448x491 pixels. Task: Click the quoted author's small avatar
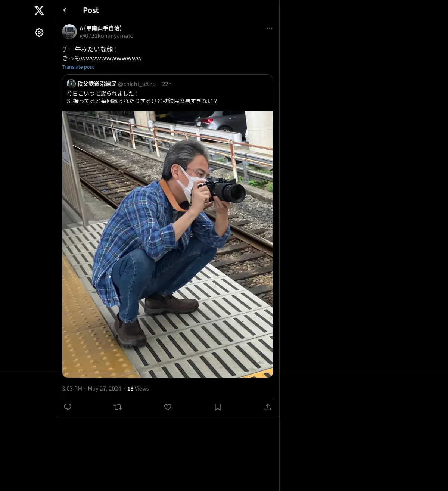tap(71, 84)
